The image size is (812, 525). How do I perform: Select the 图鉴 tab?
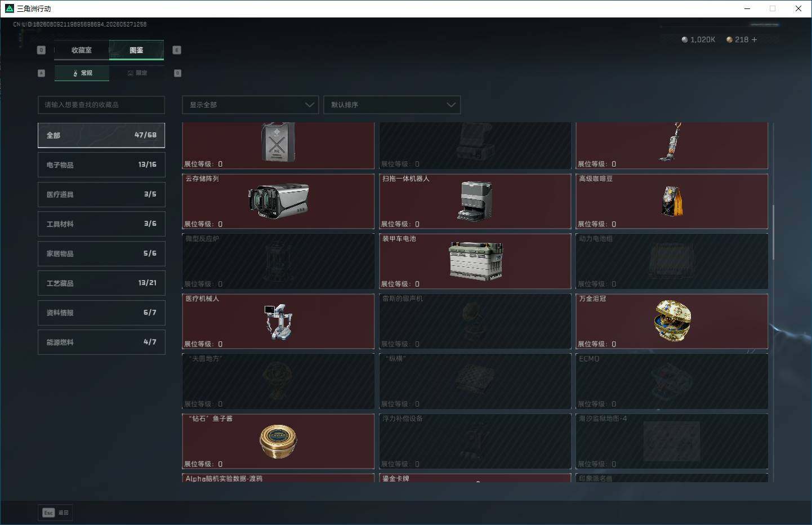coord(136,50)
